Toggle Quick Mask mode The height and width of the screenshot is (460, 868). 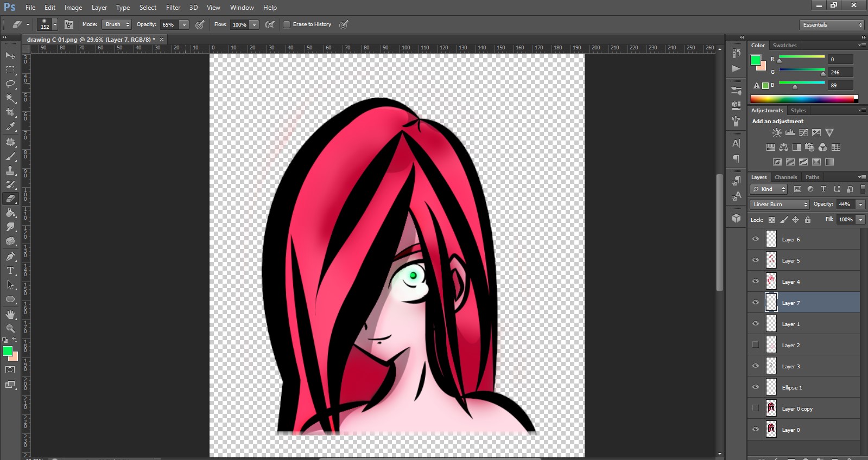click(x=10, y=370)
